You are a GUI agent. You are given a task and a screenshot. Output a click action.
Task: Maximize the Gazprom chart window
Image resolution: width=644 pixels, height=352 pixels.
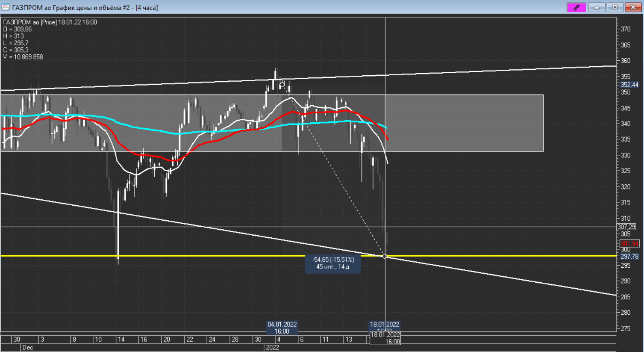(x=615, y=7)
